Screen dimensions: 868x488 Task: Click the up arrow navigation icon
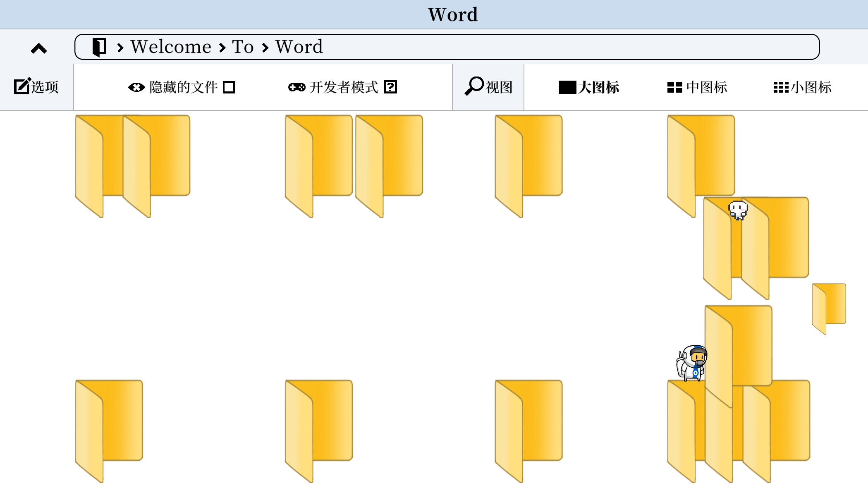(x=39, y=49)
